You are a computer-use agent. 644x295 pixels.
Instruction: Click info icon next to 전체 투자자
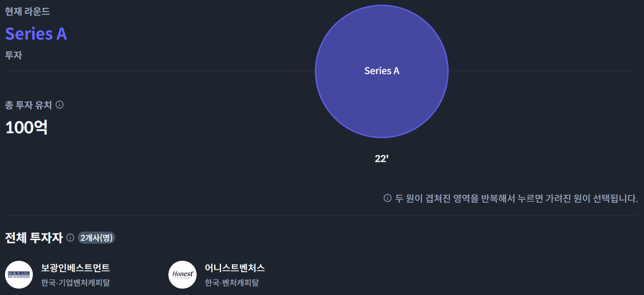point(70,238)
